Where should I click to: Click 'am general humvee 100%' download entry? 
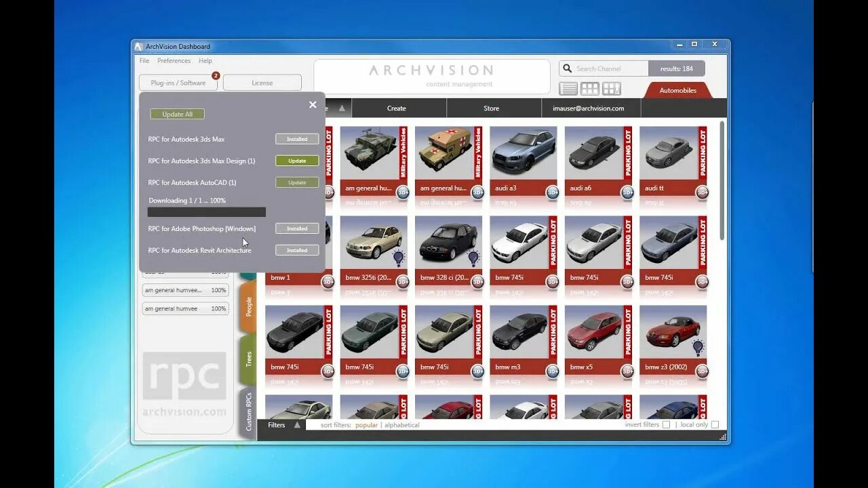point(186,308)
